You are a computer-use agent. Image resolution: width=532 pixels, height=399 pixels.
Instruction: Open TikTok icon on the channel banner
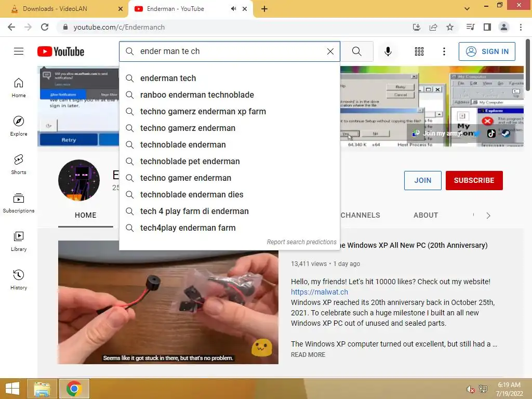491,134
